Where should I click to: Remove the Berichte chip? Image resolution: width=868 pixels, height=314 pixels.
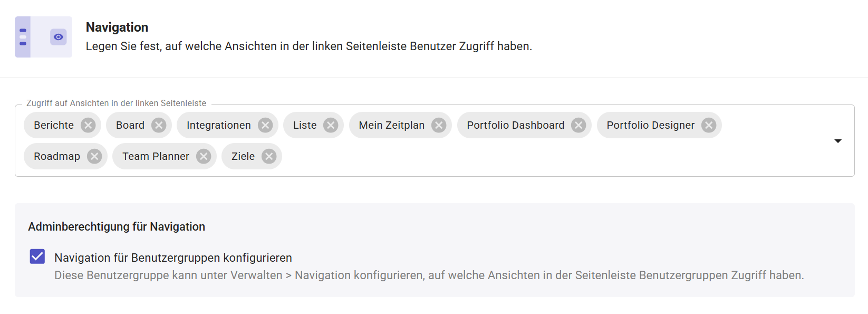pos(88,125)
